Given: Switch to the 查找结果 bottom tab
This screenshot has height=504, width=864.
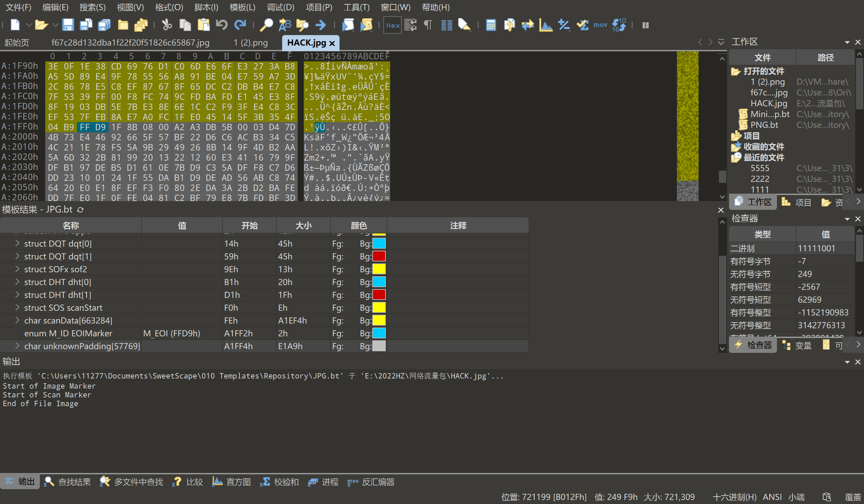Looking at the screenshot, I should [67, 482].
